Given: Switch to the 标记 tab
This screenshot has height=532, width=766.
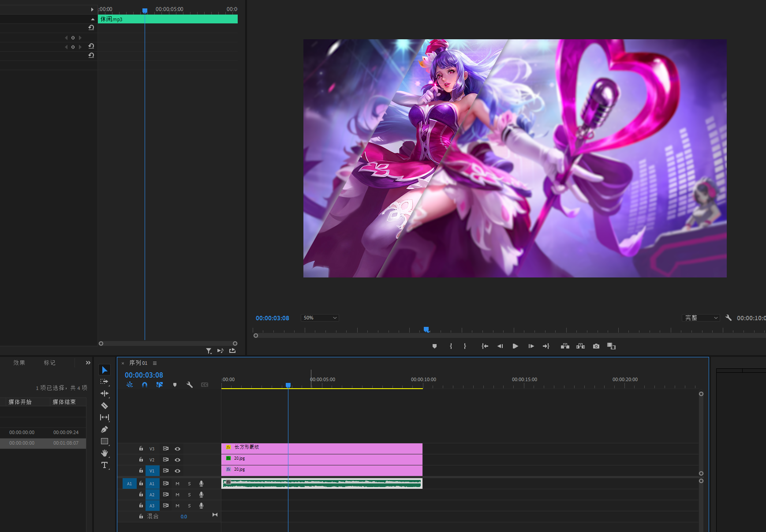Looking at the screenshot, I should [x=49, y=363].
